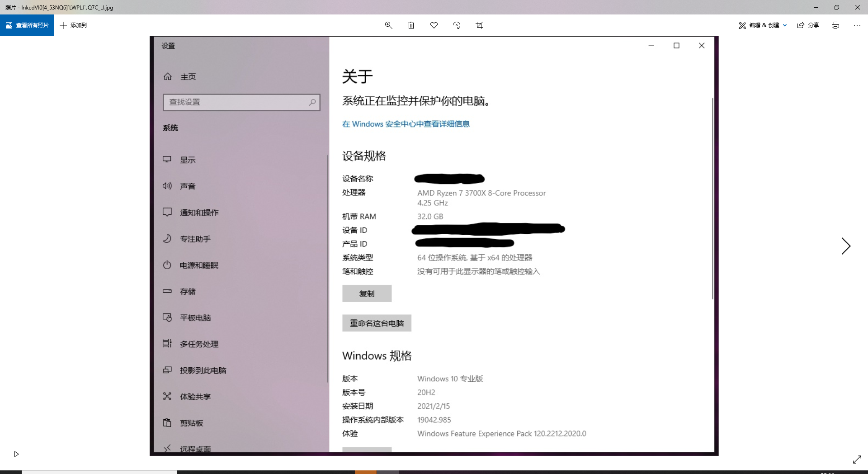
Task: Open the 编辑和创建 dropdown
Action: tap(762, 25)
